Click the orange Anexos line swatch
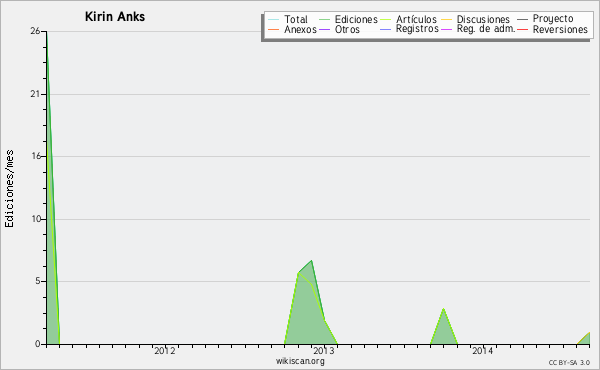Screen dimensions: 600x370 tap(274, 29)
